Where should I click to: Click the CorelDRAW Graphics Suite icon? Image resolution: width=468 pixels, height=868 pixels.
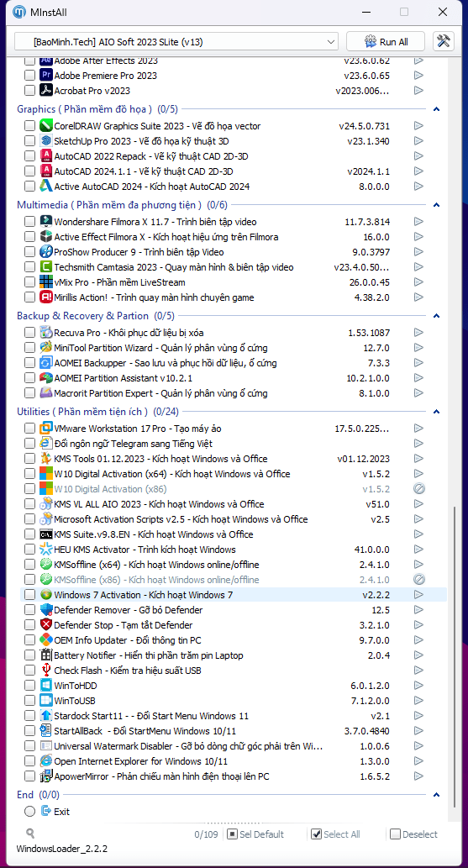click(46, 126)
